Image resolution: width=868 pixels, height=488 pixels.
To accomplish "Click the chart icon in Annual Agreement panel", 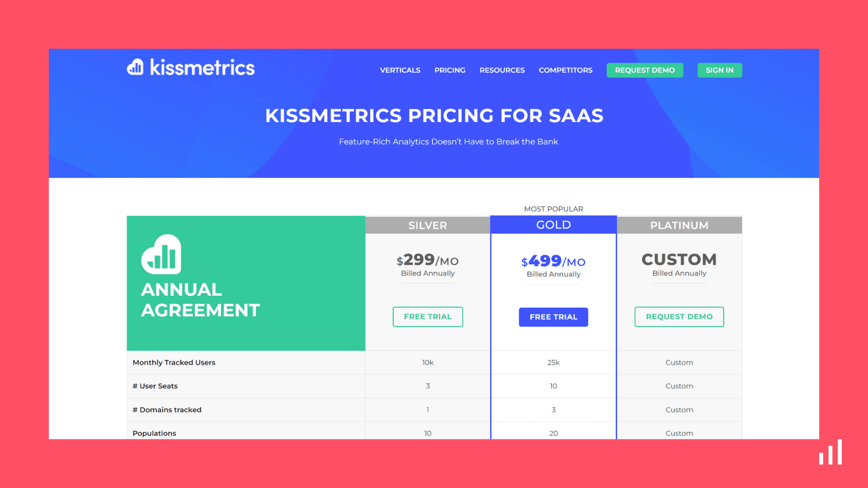I will pos(161,254).
